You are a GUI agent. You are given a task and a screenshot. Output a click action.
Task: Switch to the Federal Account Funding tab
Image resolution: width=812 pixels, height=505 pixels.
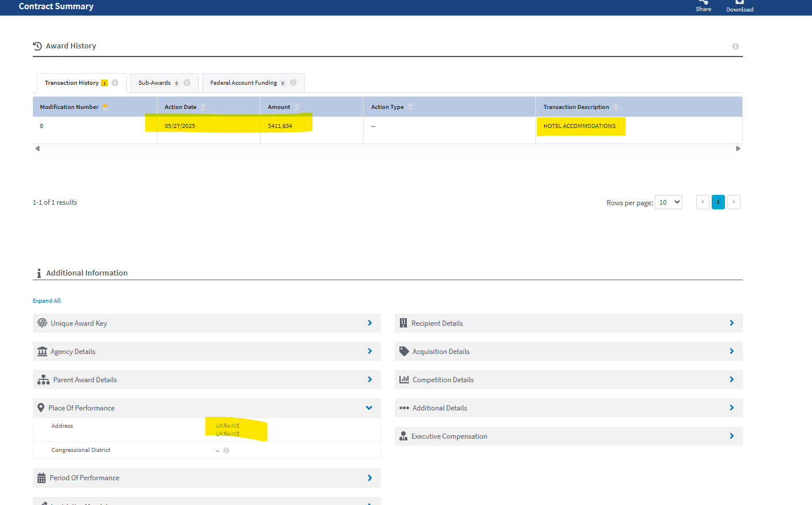[254, 83]
